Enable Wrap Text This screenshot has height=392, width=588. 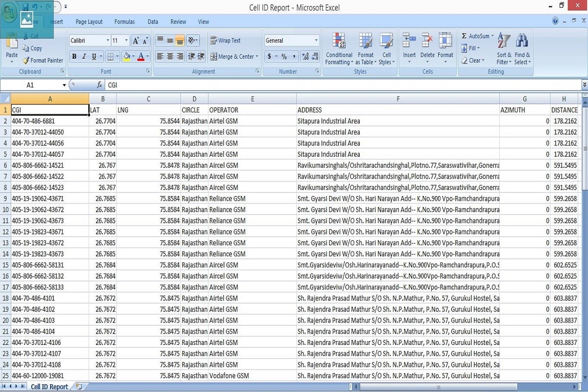[225, 41]
